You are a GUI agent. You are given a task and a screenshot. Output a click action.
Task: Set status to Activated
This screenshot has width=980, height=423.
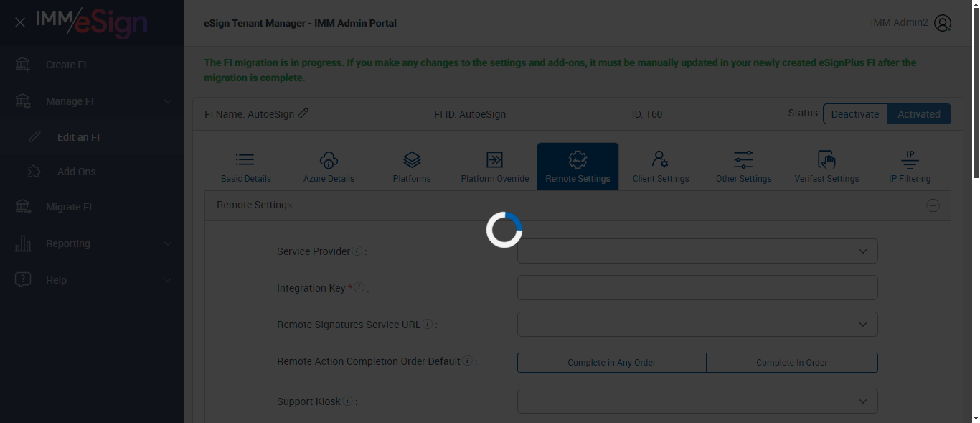pyautogui.click(x=919, y=113)
